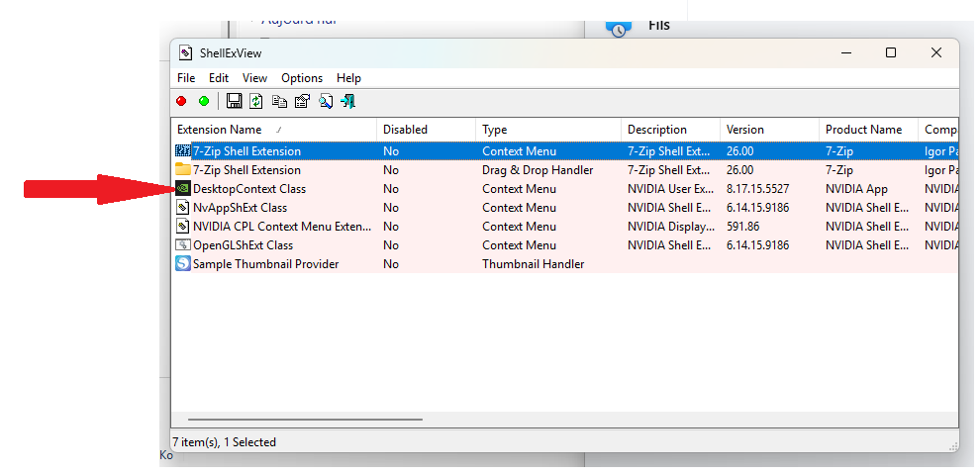Viewport: 980px width, 475px height.
Task: Click the horizontal scrollbar thumb
Action: (305, 420)
